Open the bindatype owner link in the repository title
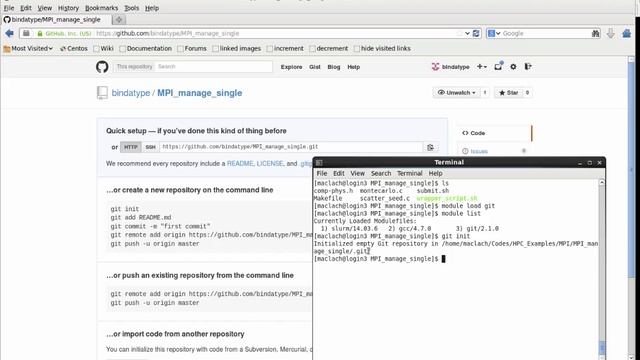 131,93
